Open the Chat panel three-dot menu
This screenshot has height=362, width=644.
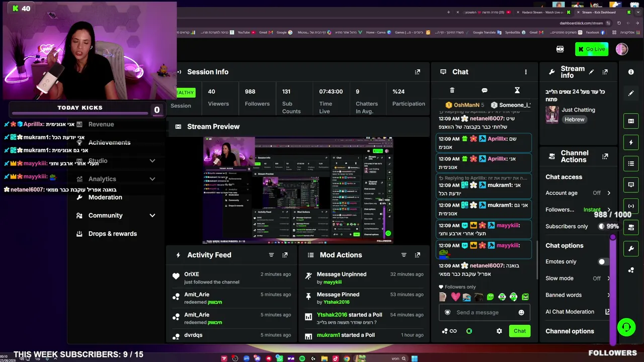[526, 72]
